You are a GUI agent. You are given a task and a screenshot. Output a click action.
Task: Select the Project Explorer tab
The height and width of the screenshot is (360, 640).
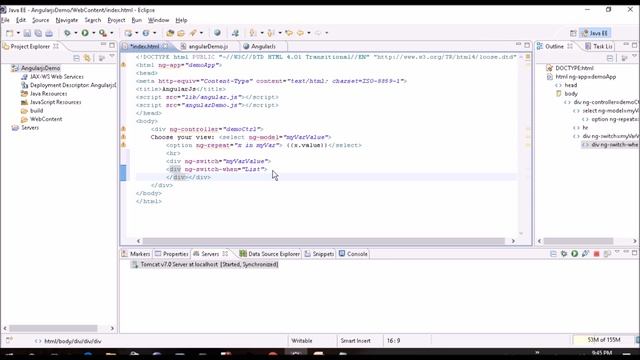coord(30,47)
